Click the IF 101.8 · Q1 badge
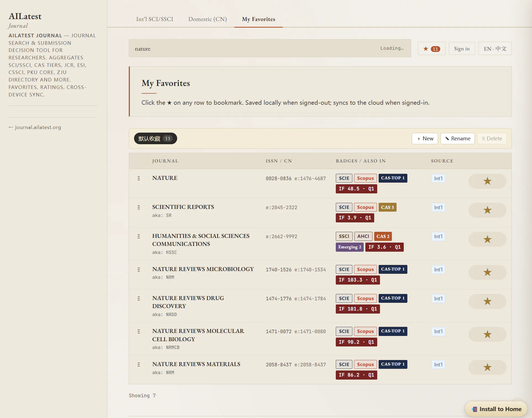 [x=358, y=309]
